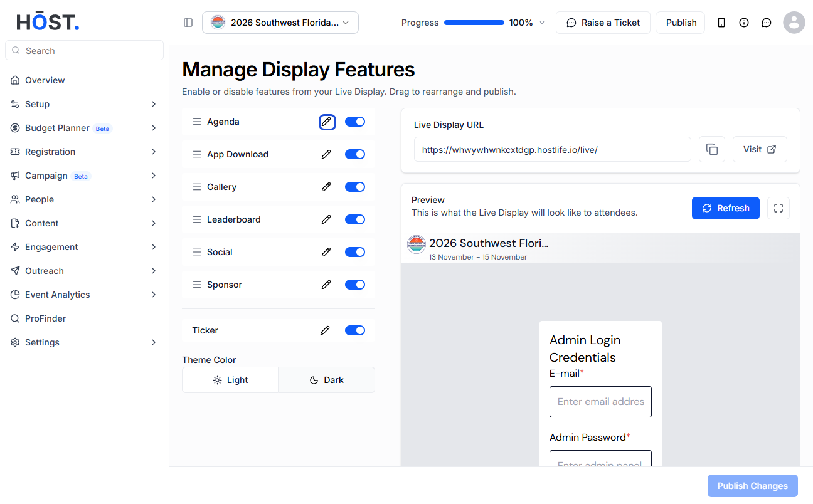Expand the Progress chevron
Viewport: 813px width, 504px height.
[542, 23]
